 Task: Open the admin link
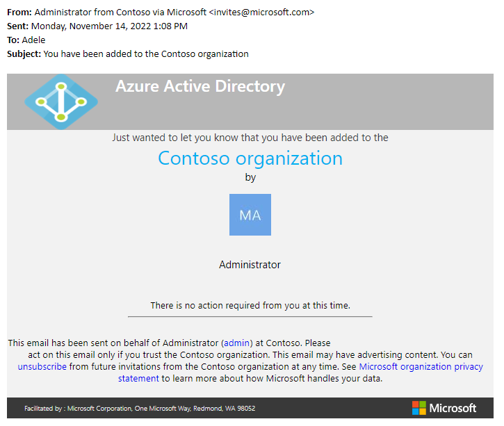pyautogui.click(x=236, y=343)
